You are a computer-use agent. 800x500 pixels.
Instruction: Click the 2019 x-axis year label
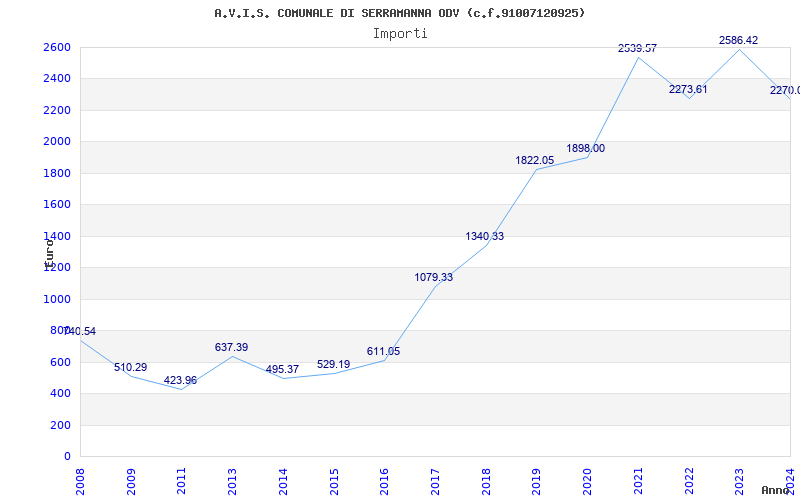[x=536, y=482]
